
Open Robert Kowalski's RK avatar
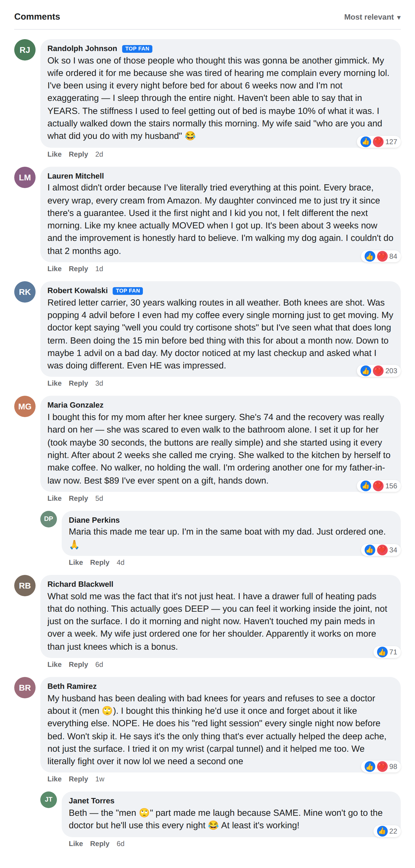click(x=25, y=292)
